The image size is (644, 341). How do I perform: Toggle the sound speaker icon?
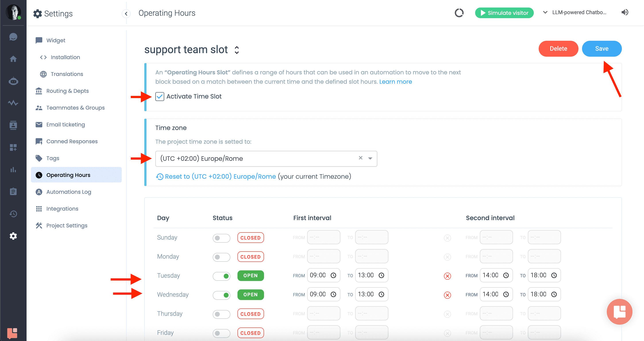coord(625,12)
